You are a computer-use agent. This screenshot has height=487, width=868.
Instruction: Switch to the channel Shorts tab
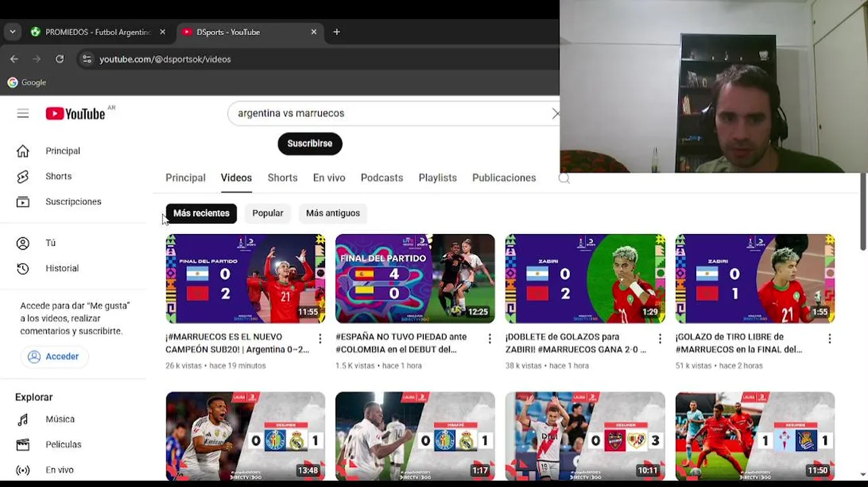coord(283,178)
